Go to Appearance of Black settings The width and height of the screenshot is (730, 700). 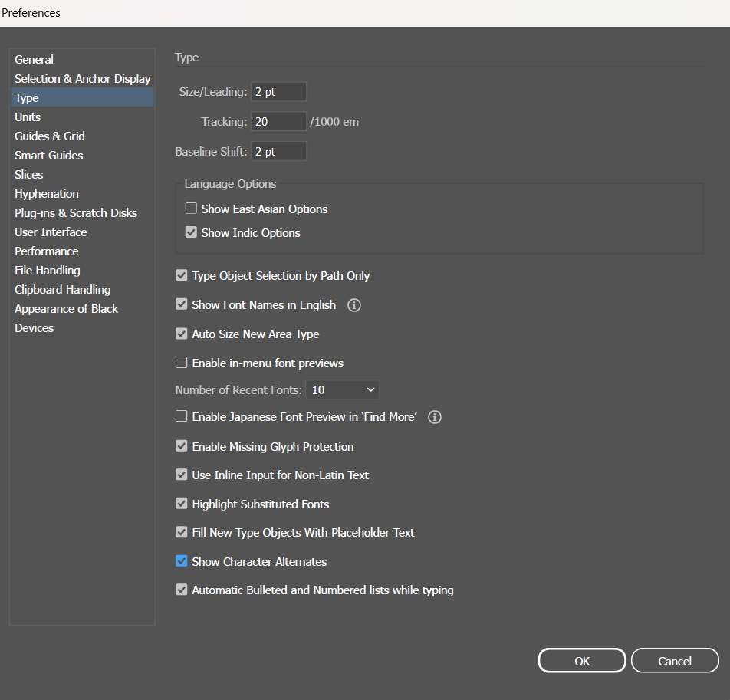pos(67,308)
